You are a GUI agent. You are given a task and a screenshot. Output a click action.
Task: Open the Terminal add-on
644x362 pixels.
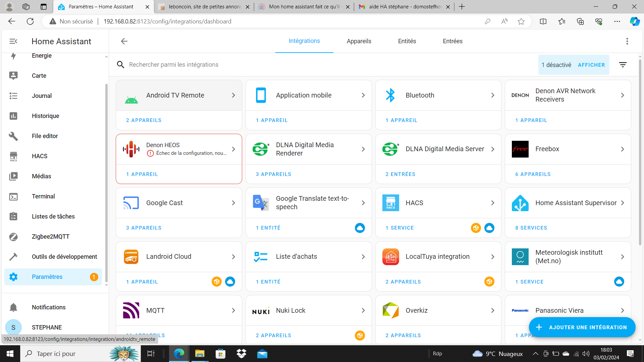pyautogui.click(x=53, y=196)
